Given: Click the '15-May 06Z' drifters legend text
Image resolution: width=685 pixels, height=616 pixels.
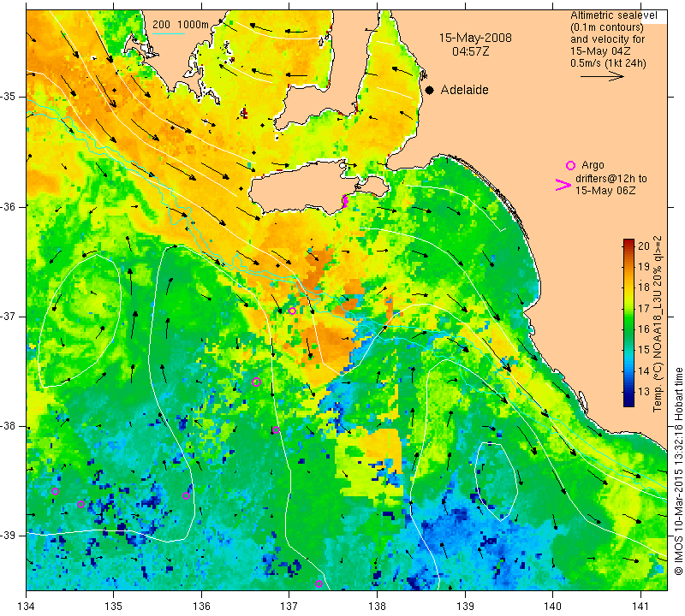Looking at the screenshot, I should click(x=605, y=190).
